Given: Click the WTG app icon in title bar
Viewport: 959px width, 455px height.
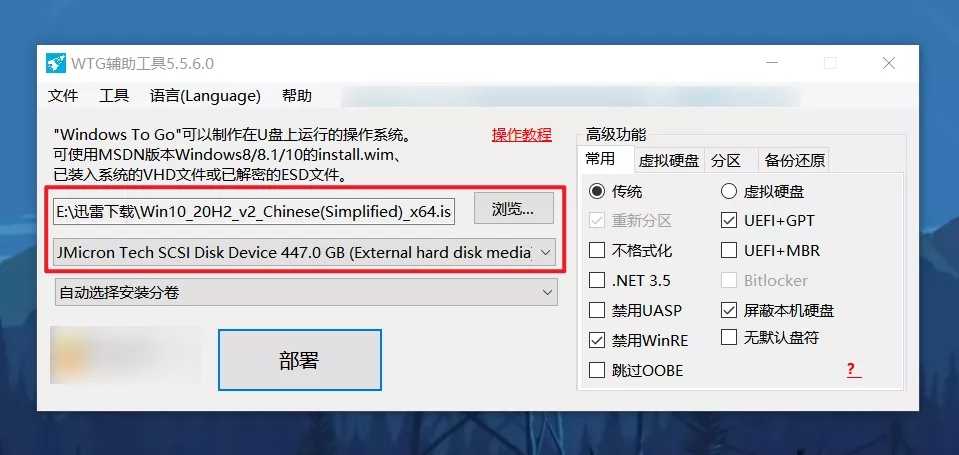Looking at the screenshot, I should pyautogui.click(x=55, y=63).
